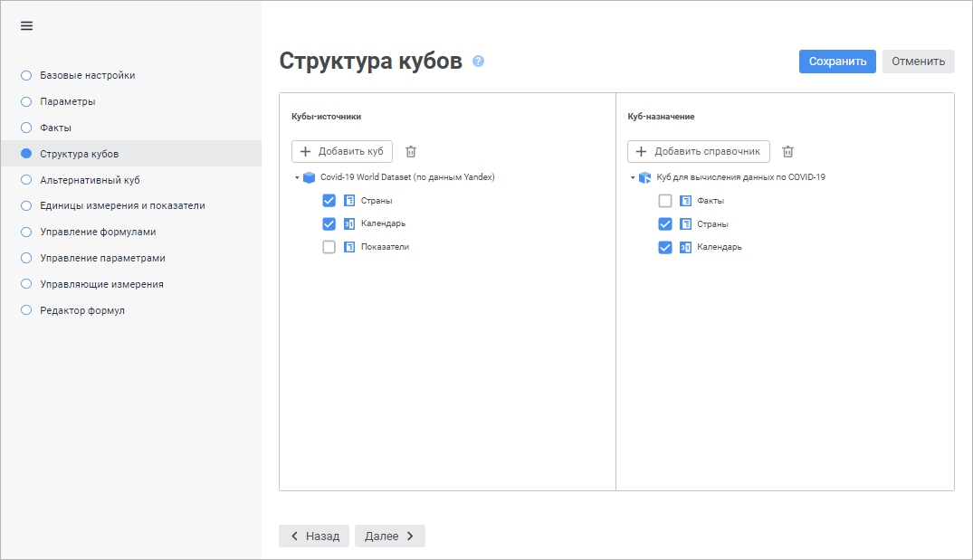Click the Covid-19 World Dataset cube icon

(x=309, y=177)
